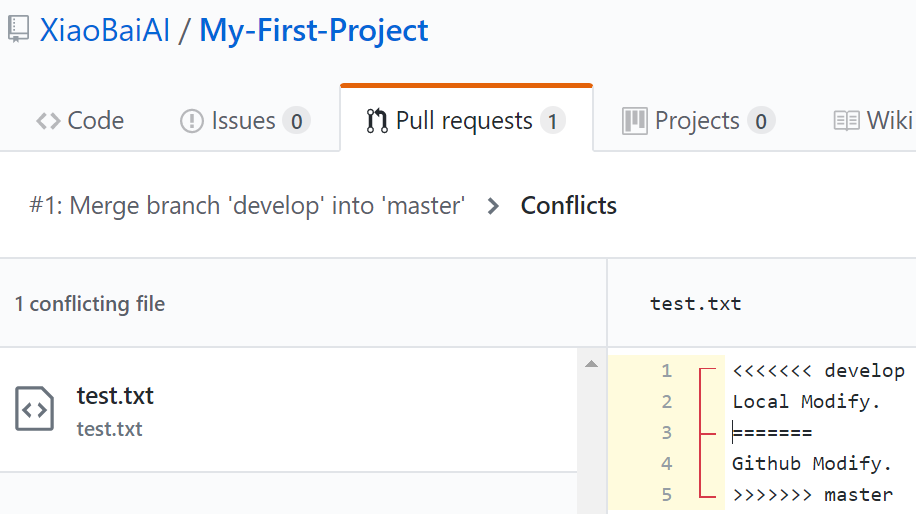Go back to pull request #1 title
The image size is (916, 514).
coord(248,206)
